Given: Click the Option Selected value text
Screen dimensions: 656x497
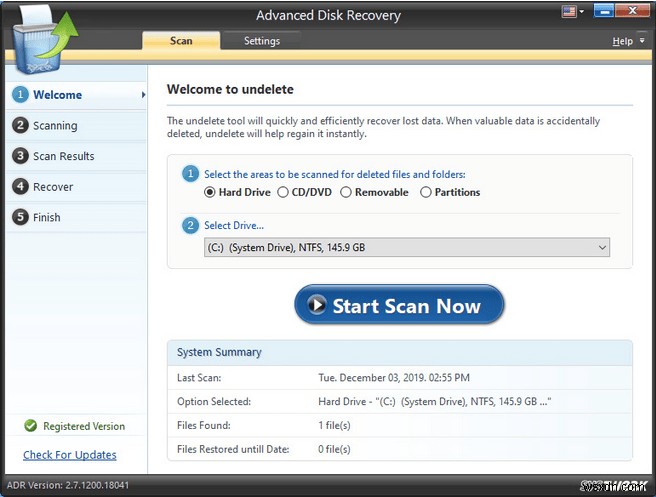Looking at the screenshot, I should pos(435,402).
